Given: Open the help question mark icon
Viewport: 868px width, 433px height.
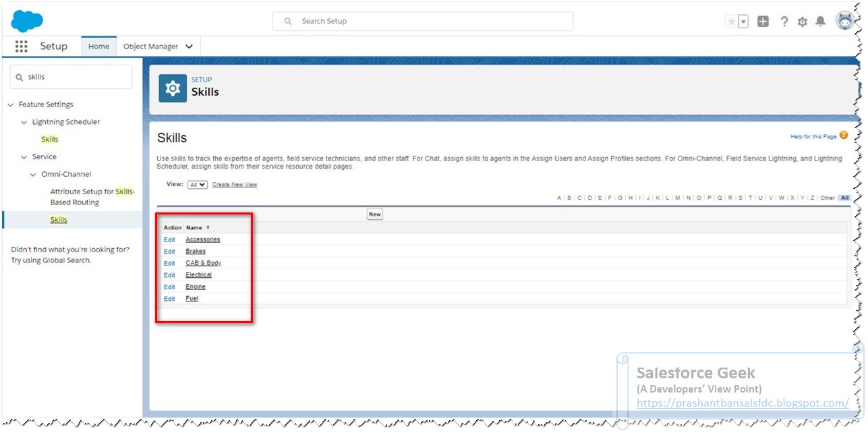Looking at the screenshot, I should (784, 22).
